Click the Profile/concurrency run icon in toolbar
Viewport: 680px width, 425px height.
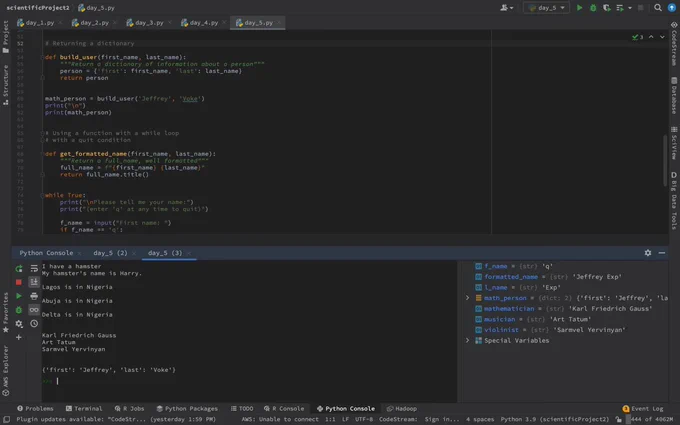click(620, 8)
